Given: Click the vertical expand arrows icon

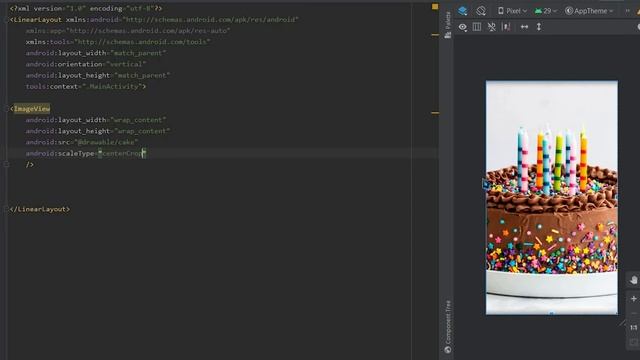Looking at the screenshot, I should coord(539,27).
